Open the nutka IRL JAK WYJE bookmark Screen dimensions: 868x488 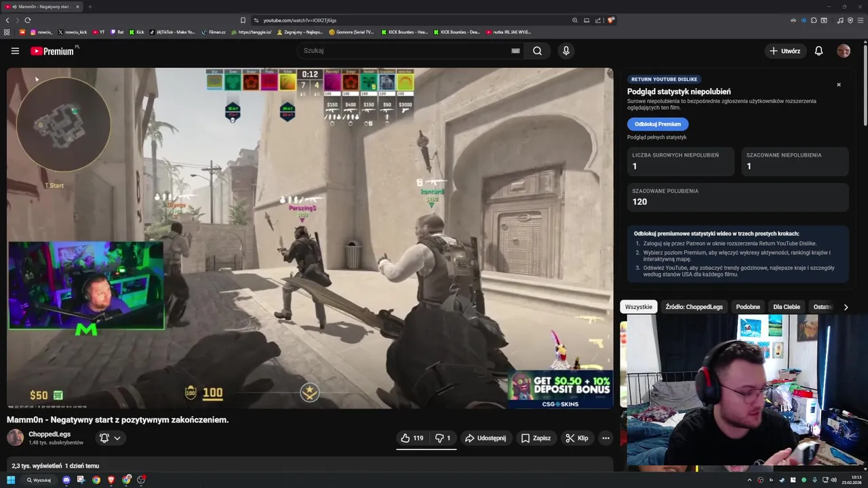[x=509, y=32]
